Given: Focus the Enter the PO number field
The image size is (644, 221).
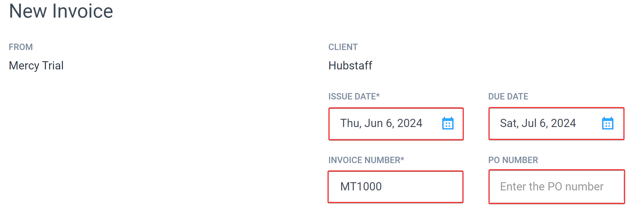Looking at the screenshot, I should (557, 187).
